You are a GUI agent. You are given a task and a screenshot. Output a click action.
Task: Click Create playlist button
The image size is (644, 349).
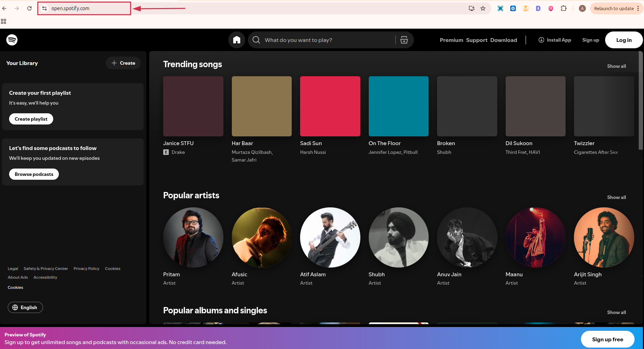(31, 119)
